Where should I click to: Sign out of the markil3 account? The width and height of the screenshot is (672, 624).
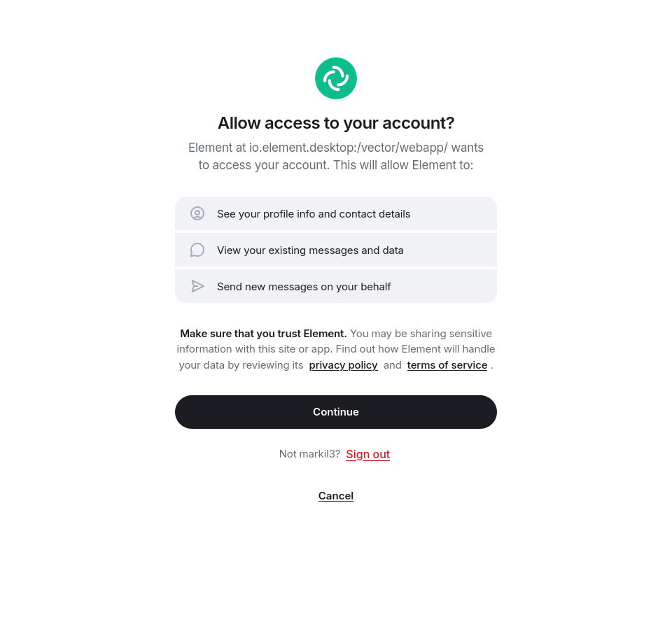(x=367, y=454)
